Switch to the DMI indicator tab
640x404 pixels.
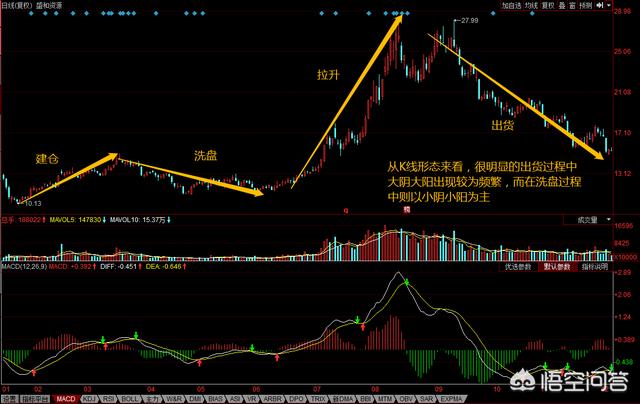click(196, 399)
